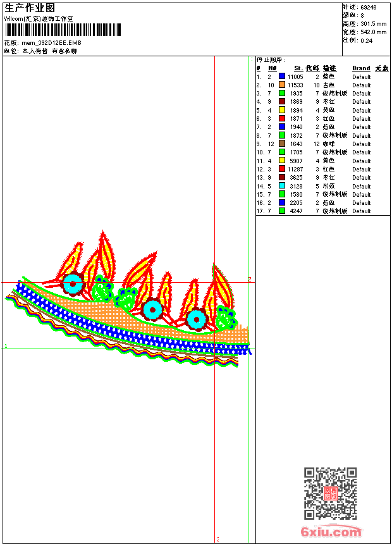
Task: Select stitch count 11533
Action: [295, 85]
